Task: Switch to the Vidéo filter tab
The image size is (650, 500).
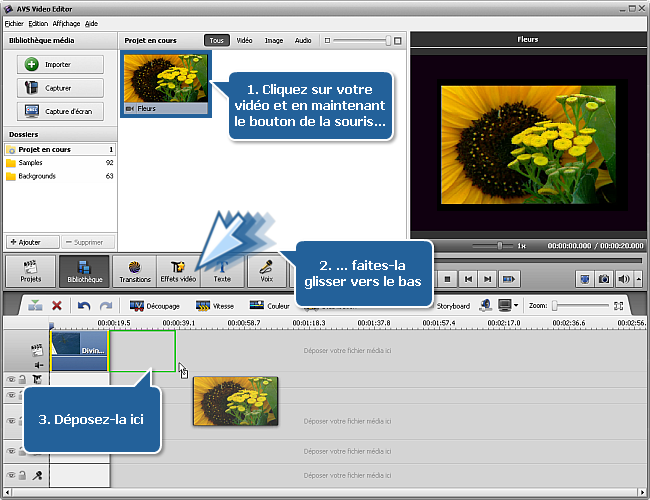Action: 244,41
